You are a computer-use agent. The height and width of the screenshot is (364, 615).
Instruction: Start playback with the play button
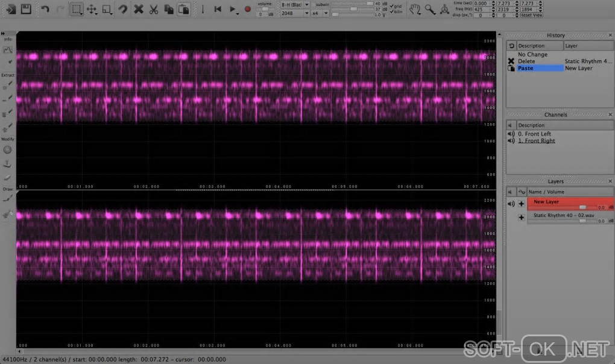tap(232, 9)
